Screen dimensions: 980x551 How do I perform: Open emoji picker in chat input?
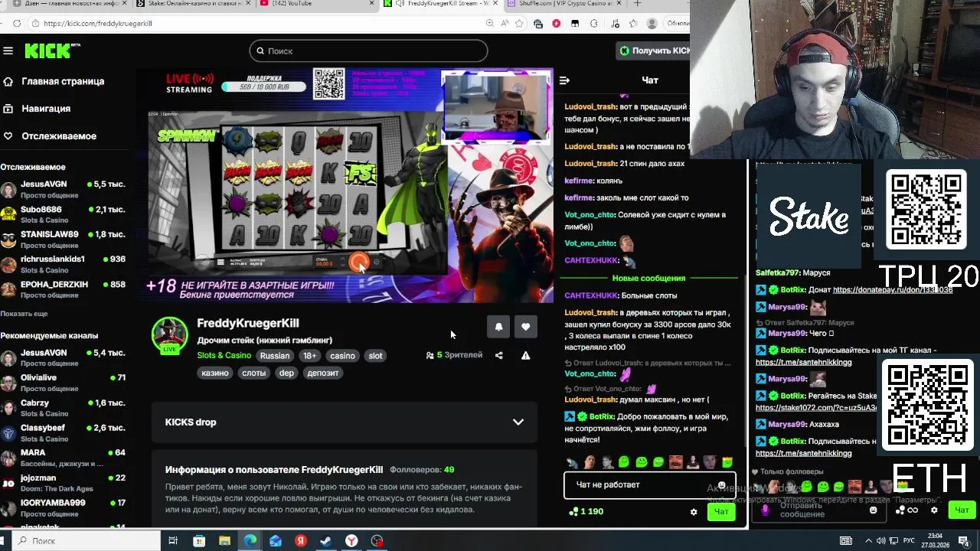[721, 485]
